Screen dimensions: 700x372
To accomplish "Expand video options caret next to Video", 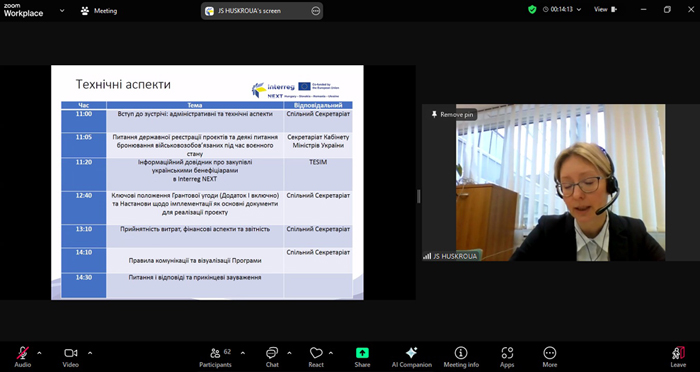I will click(x=90, y=353).
